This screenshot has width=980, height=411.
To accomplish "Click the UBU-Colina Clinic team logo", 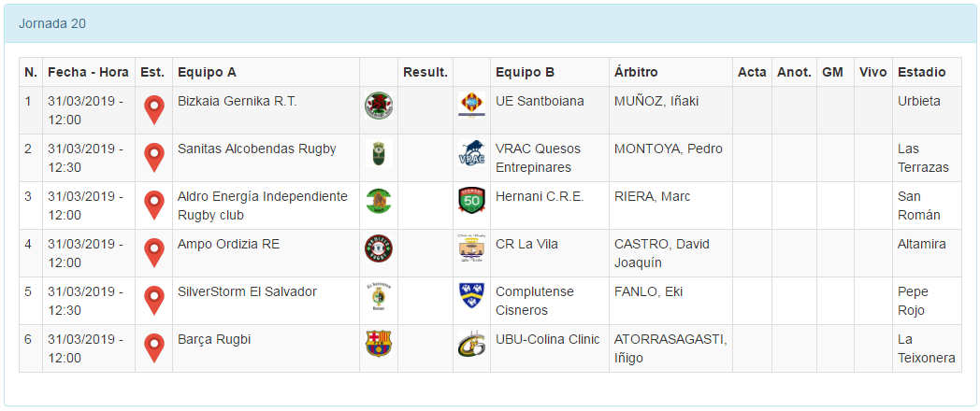I will tap(471, 344).
